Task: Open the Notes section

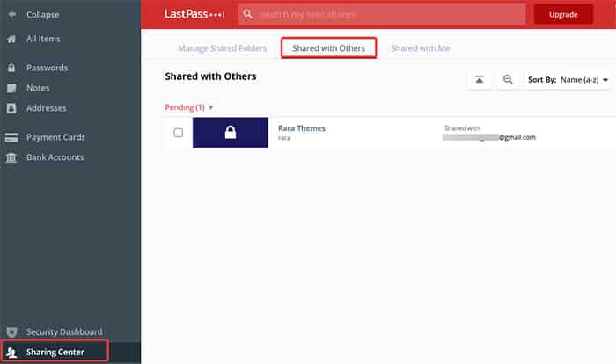Action: coord(38,88)
